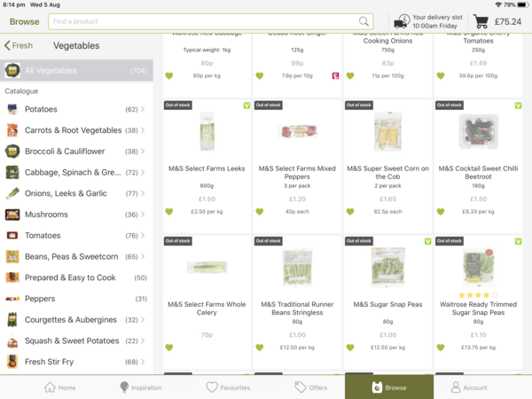Click the Prepared & Easy to Cook icon
The image size is (532, 399).
click(x=12, y=278)
